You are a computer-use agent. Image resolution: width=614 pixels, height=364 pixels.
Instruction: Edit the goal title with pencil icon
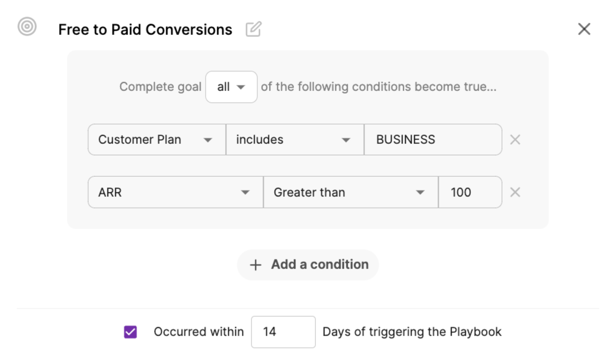pos(253,29)
